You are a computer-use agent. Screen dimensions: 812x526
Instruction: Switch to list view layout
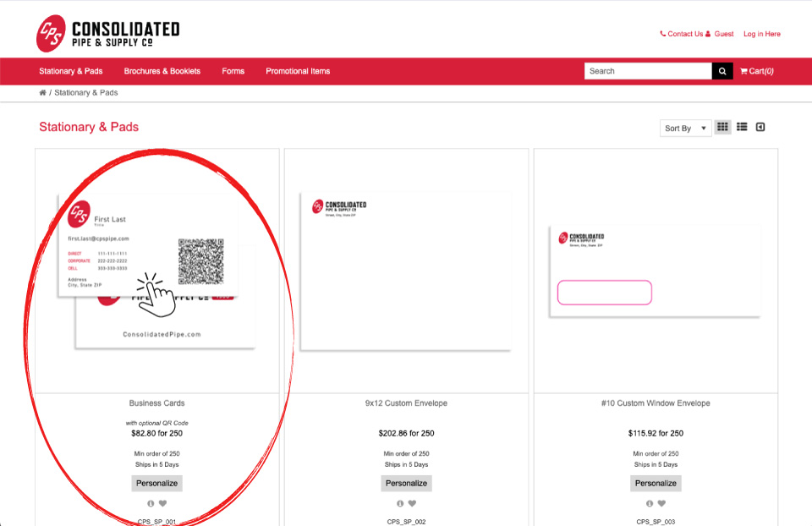pyautogui.click(x=742, y=127)
